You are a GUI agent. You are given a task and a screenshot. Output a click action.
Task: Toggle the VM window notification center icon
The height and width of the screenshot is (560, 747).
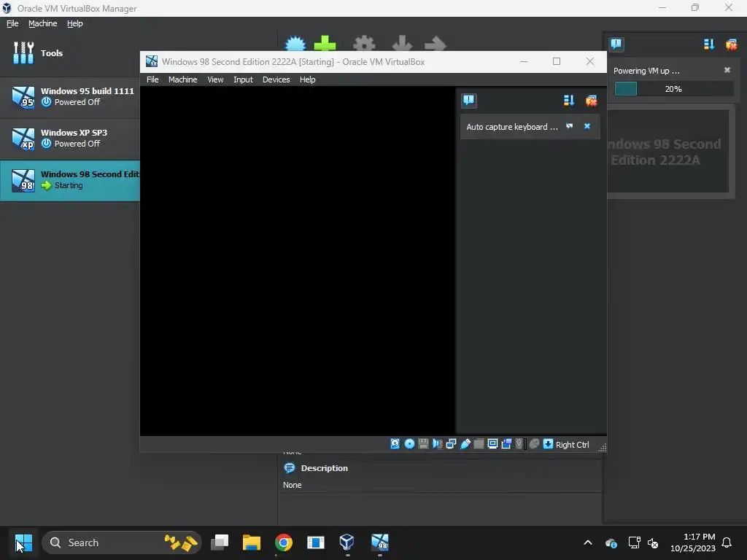tap(469, 100)
